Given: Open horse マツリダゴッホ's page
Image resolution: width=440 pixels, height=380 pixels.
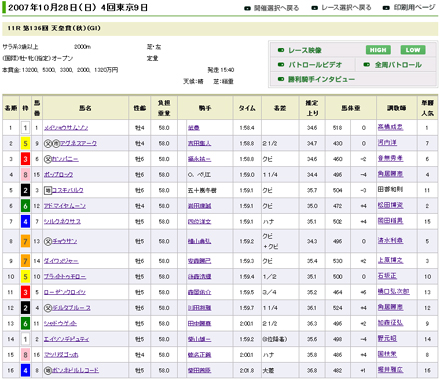Looking at the screenshot, I should 61,355.
